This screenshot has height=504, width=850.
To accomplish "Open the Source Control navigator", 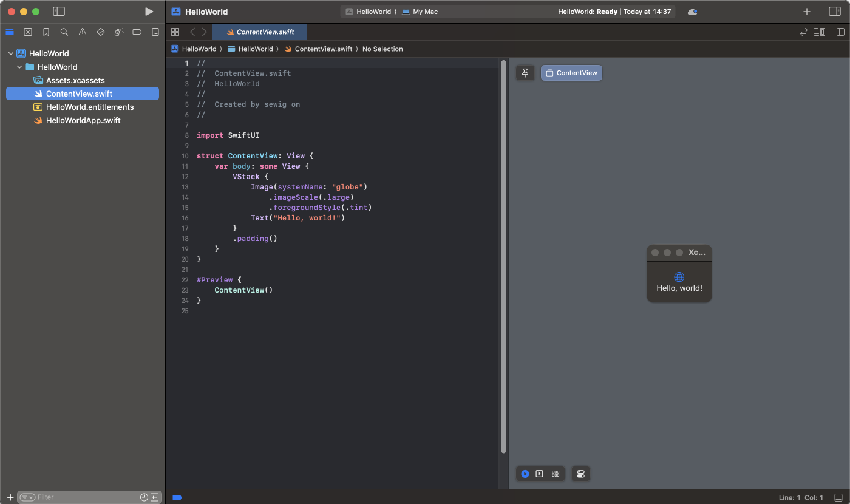I will (28, 32).
